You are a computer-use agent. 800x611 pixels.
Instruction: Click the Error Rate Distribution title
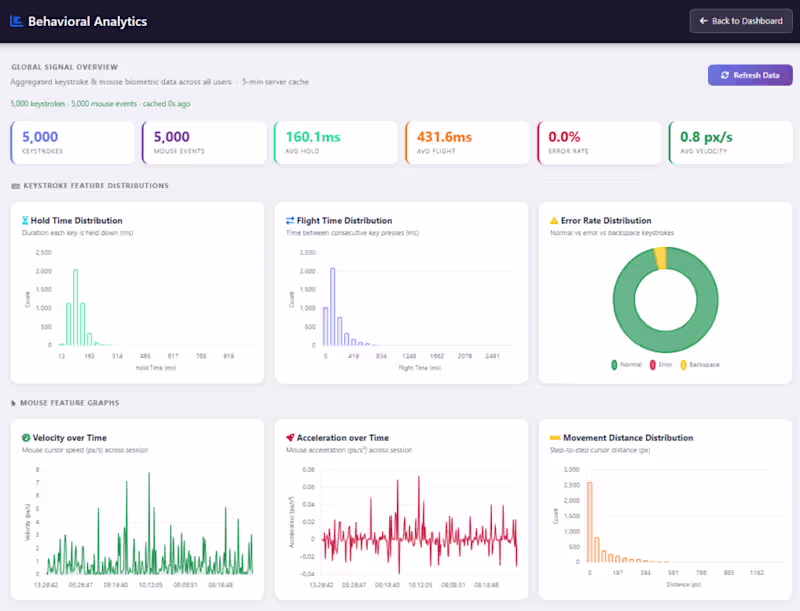point(606,220)
